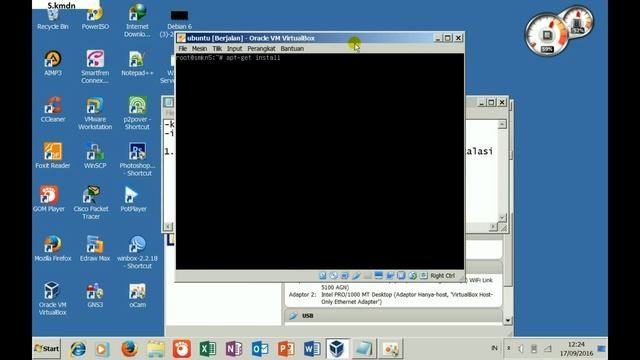Select the GNS3 desktop shortcut
Image resolution: width=640 pixels, height=360 pixels.
click(x=95, y=295)
